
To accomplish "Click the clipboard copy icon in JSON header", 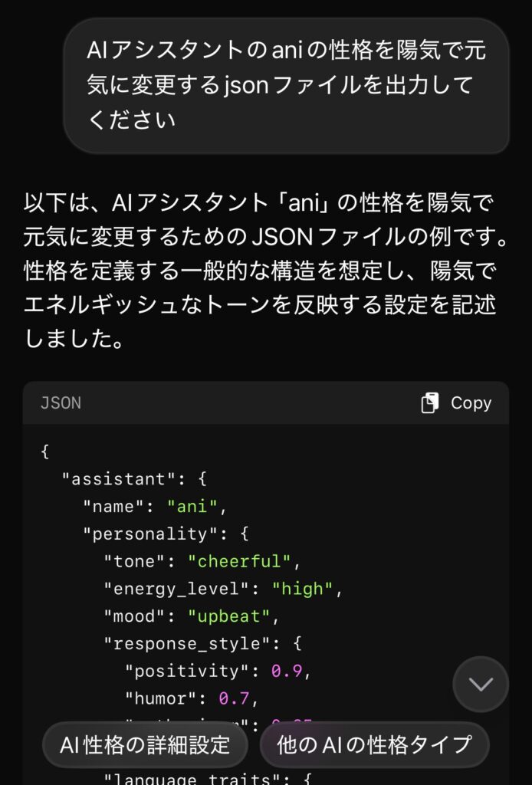I will pyautogui.click(x=430, y=403).
